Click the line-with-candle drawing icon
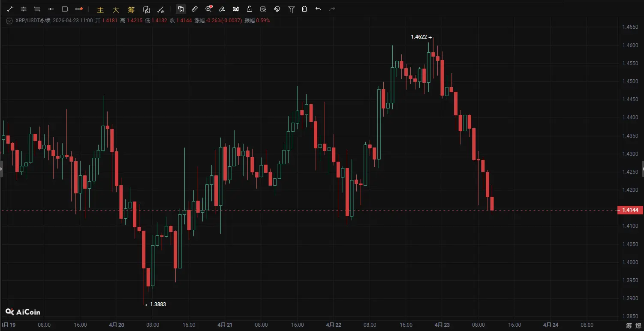The image size is (644, 331). (x=160, y=9)
